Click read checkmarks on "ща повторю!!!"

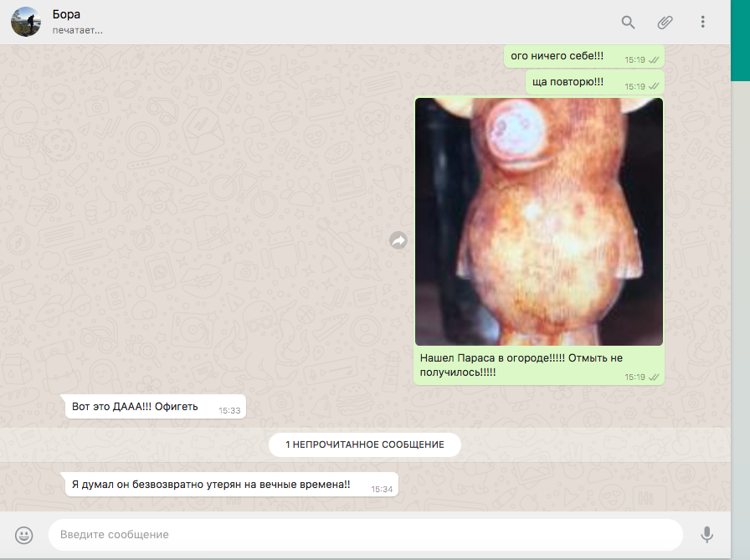[x=654, y=86]
